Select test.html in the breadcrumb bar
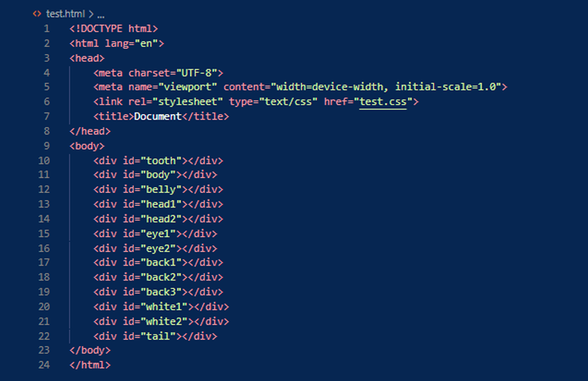The width and height of the screenshot is (588, 381). (65, 14)
